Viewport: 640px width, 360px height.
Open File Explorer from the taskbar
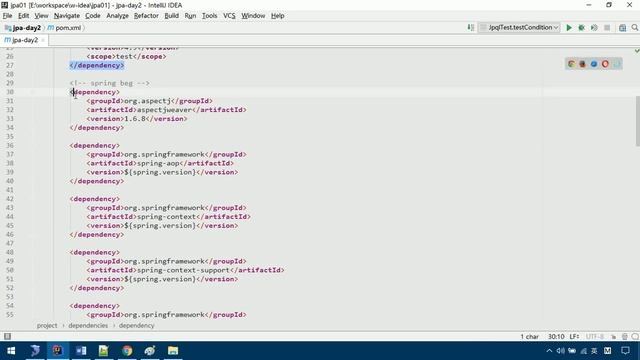click(173, 351)
